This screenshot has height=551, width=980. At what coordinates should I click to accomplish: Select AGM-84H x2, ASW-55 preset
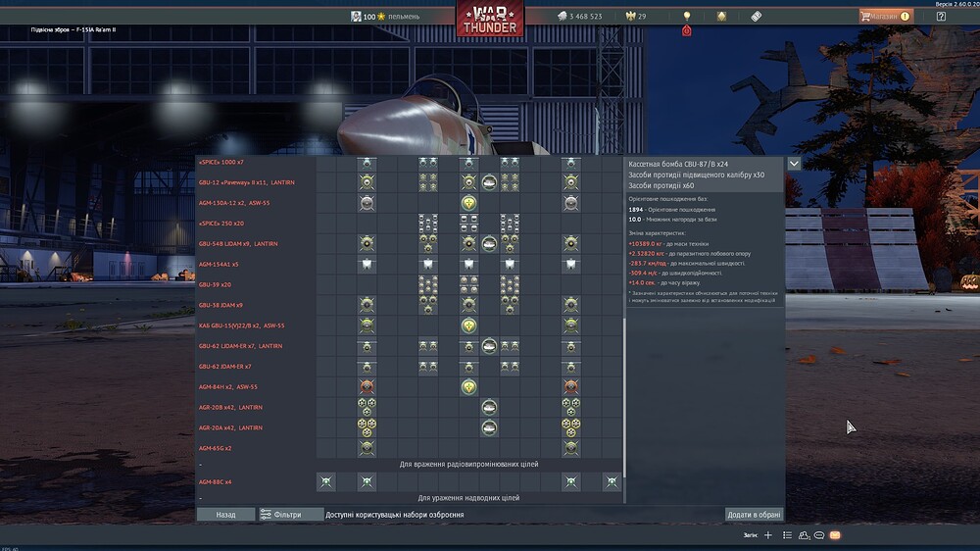click(228, 386)
